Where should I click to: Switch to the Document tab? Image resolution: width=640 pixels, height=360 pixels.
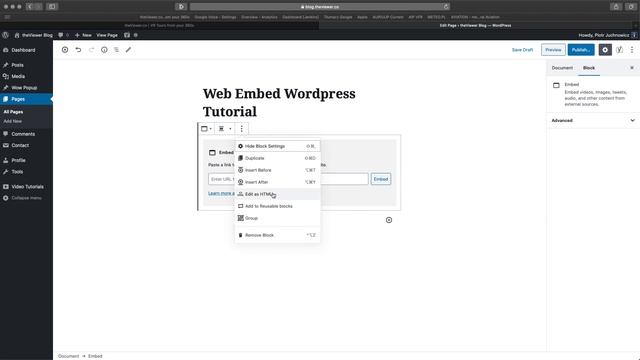562,68
